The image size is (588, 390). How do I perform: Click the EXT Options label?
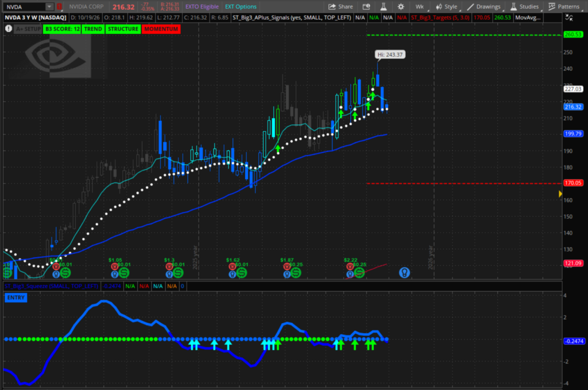241,7
